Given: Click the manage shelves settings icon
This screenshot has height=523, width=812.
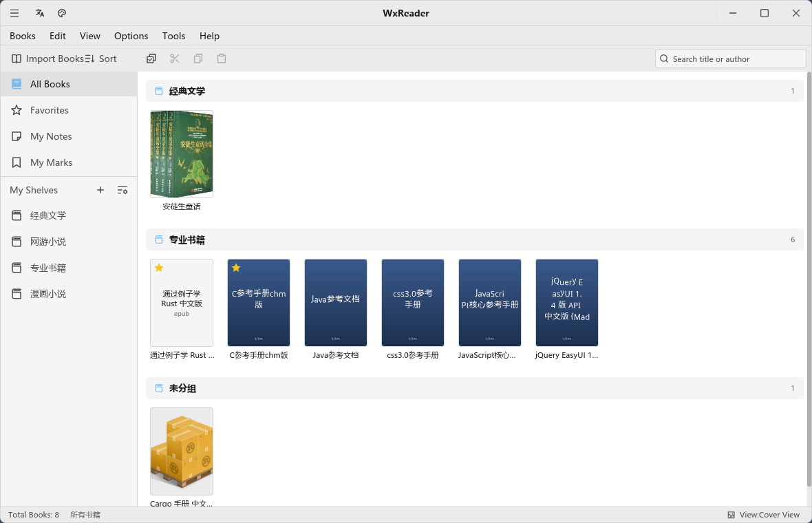Looking at the screenshot, I should [x=122, y=190].
